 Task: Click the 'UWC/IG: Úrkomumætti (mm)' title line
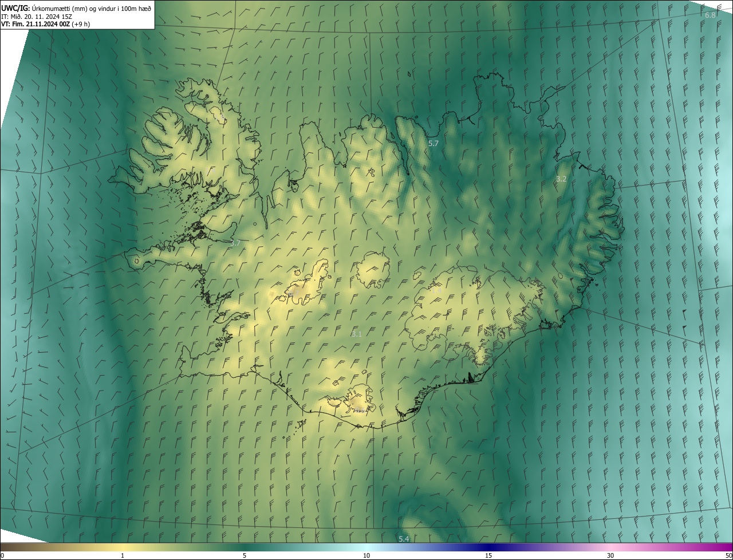pos(76,8)
